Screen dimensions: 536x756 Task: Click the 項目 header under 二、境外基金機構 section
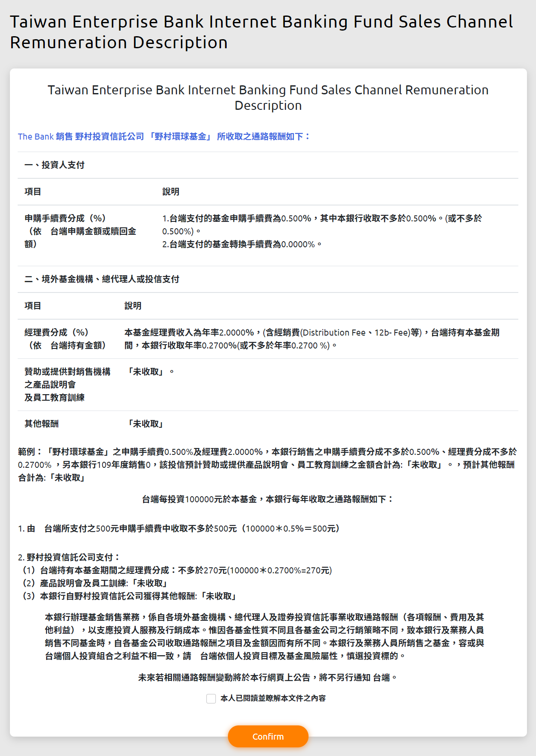[33, 306]
